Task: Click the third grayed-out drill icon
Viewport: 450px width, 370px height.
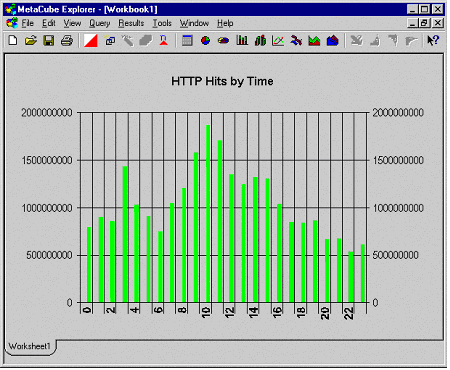Action: pos(393,41)
